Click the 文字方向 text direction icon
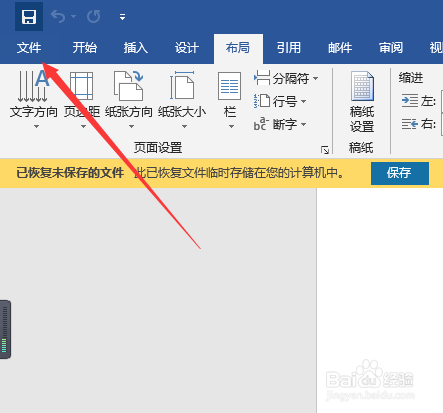Screen dimensions: 443x413 click(33, 86)
